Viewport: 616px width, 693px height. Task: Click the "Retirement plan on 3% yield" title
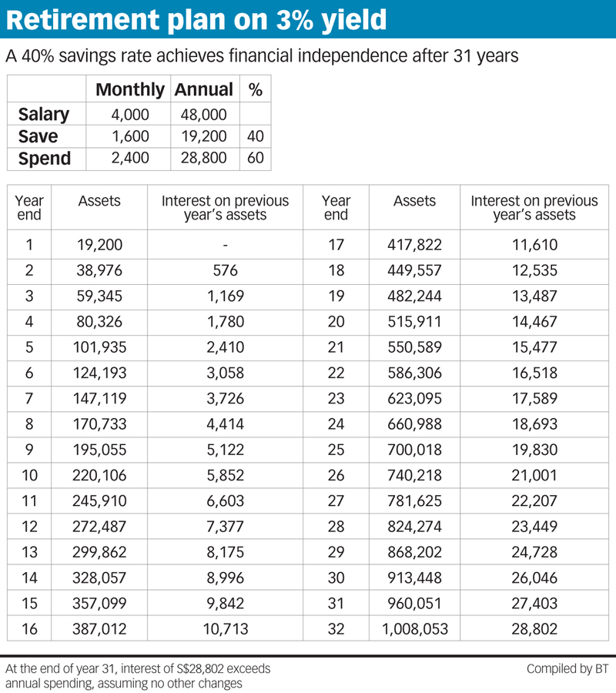pos(196,20)
